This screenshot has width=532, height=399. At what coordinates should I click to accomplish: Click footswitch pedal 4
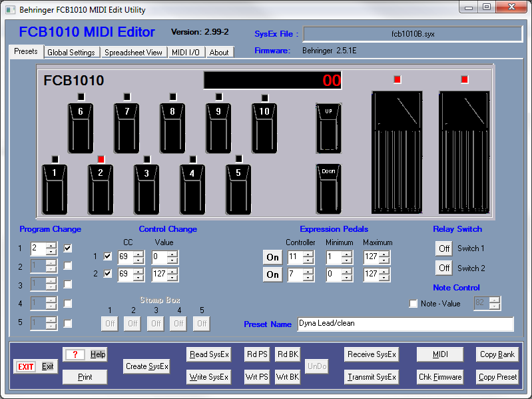click(192, 189)
